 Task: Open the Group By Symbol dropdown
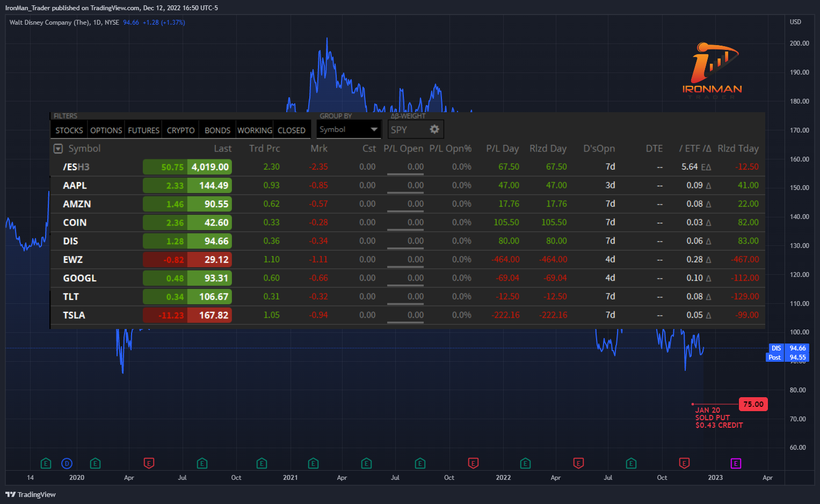[x=349, y=129]
